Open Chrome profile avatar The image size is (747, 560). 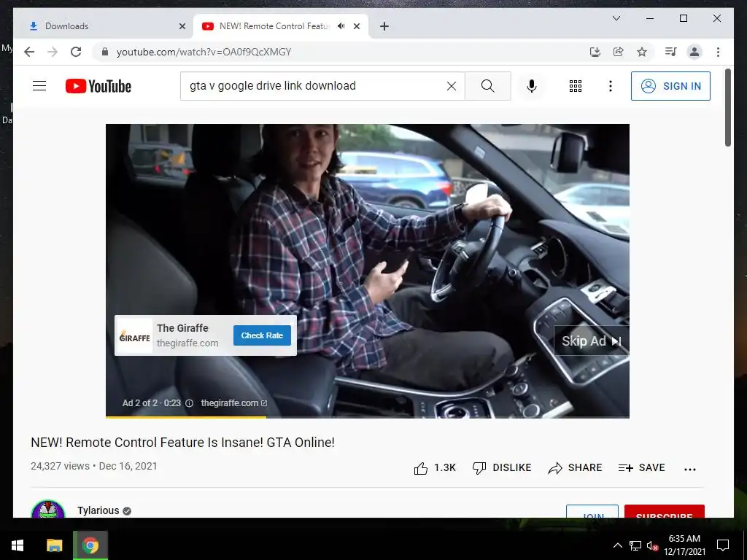694,52
